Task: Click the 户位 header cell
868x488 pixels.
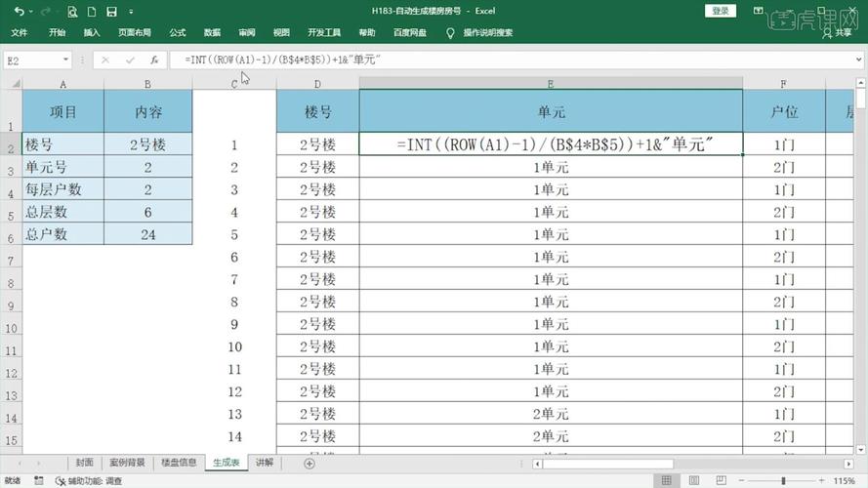Action: [784, 112]
